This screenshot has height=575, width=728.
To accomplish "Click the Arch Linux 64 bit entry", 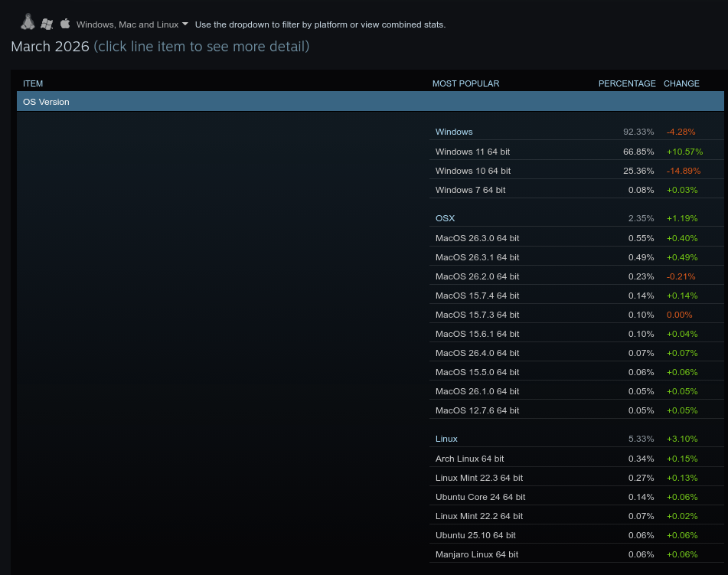I will tap(469, 459).
